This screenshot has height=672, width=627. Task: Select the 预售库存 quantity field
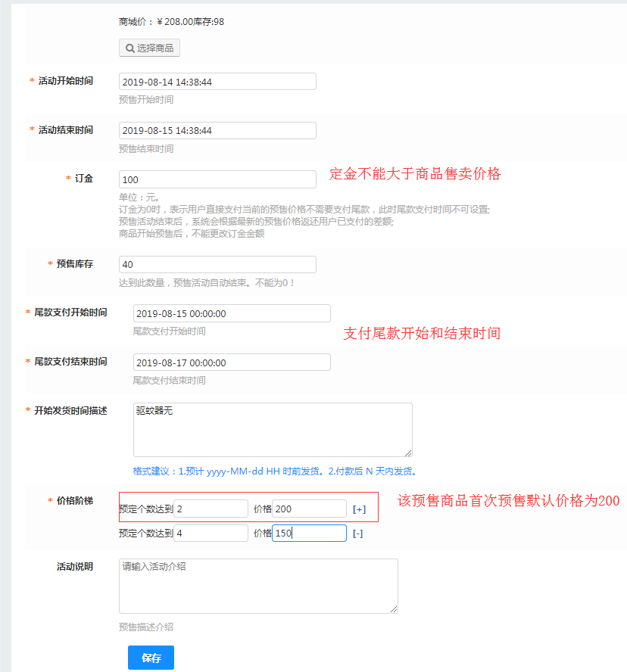click(x=217, y=264)
